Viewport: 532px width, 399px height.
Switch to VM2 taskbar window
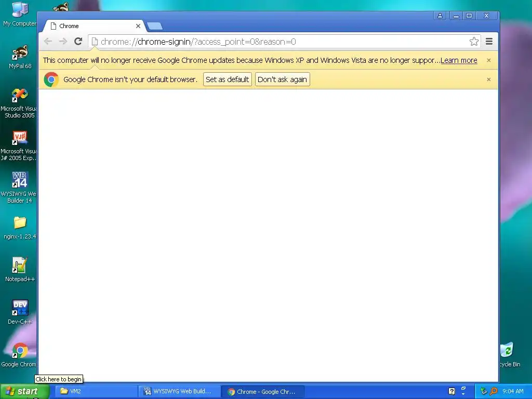click(96, 392)
